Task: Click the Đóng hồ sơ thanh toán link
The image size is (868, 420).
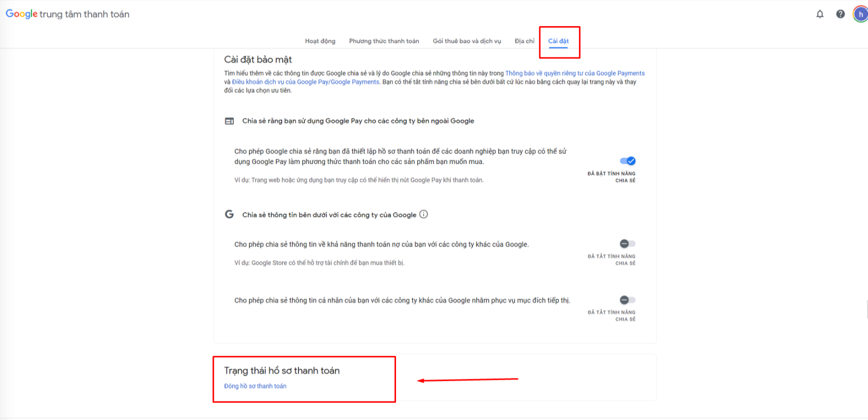Action: (x=255, y=386)
